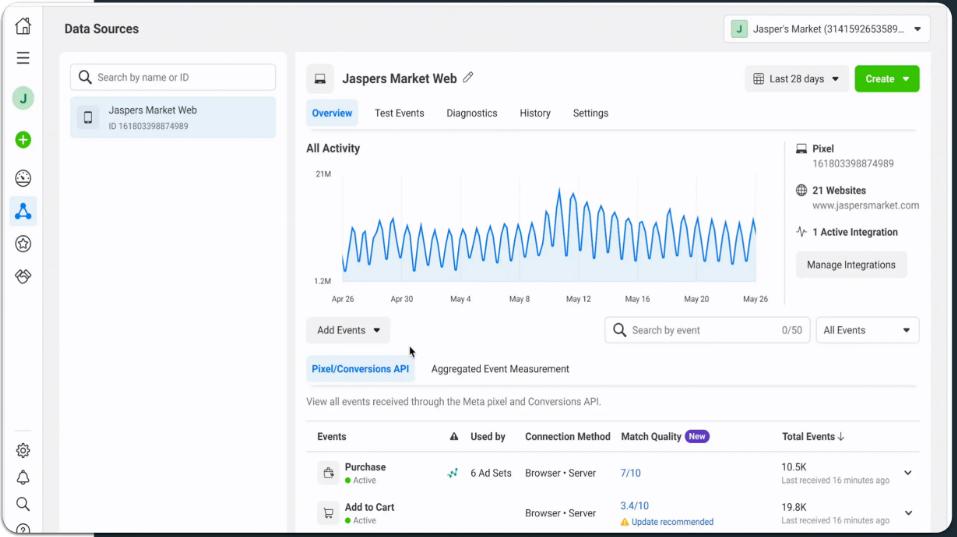Open the handshake partner sidebar icon
The height and width of the screenshot is (537, 957).
tap(23, 276)
